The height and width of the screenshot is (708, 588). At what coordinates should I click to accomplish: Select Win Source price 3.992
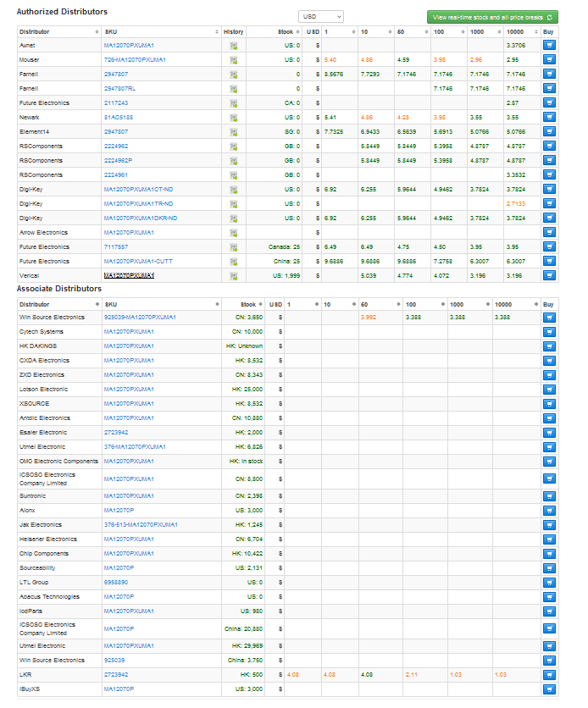tap(368, 318)
